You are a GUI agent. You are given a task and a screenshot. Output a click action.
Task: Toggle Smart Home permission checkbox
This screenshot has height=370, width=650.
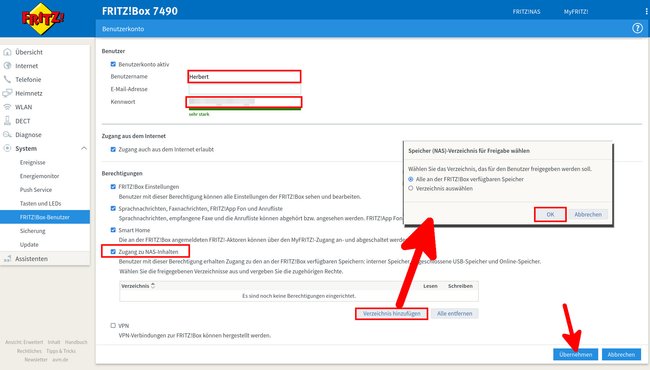113,230
